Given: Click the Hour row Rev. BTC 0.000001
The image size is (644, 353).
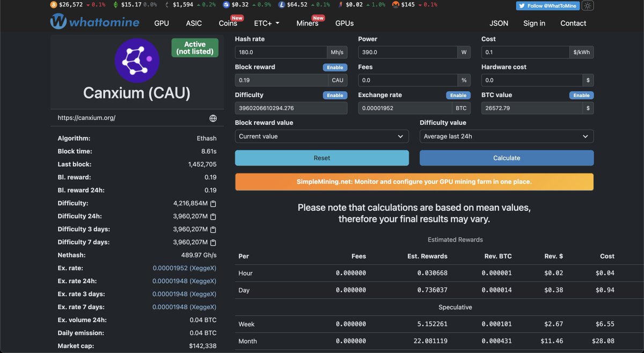Looking at the screenshot, I should tap(497, 273).
